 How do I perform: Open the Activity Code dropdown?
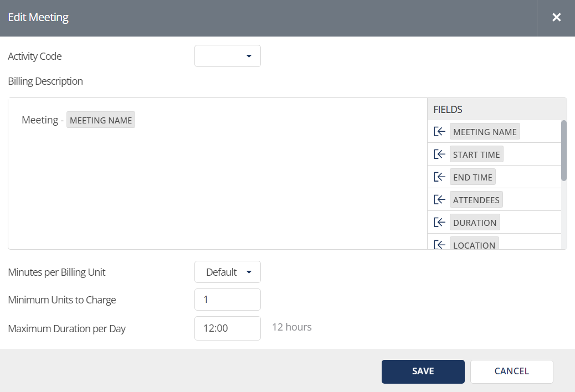click(x=227, y=56)
